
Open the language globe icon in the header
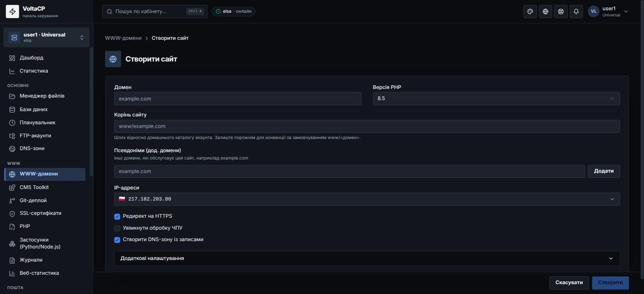tap(545, 11)
